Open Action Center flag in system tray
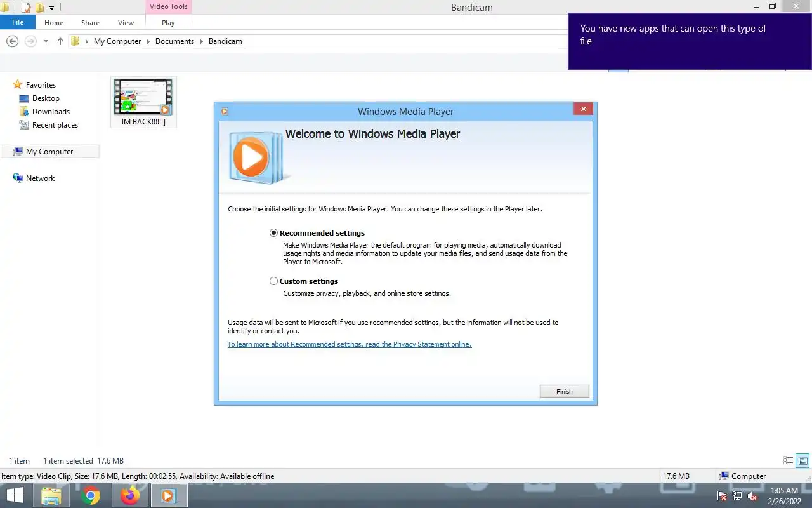This screenshot has height=508, width=812. pyautogui.click(x=722, y=496)
